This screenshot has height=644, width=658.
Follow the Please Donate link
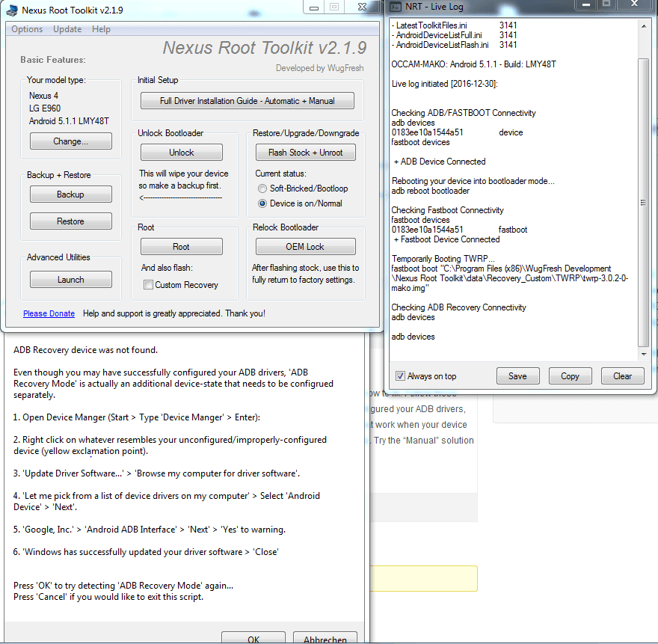[x=49, y=313]
